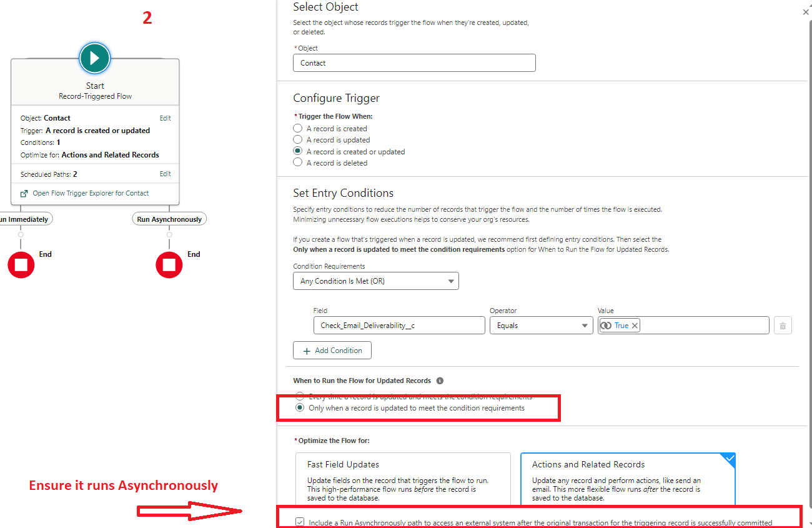Click the external link icon for Trigger Explorer
Screen dimensions: 812x528
[x=24, y=193]
